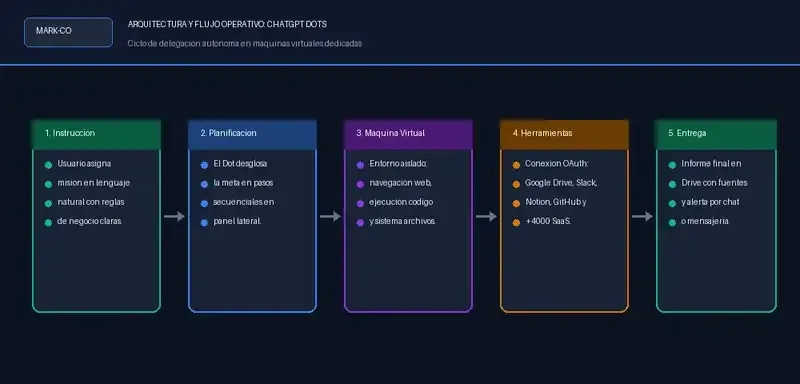800x384 pixels.
Task: Click the purple bullet beside 'y sistema archivos'
Action: (360, 223)
